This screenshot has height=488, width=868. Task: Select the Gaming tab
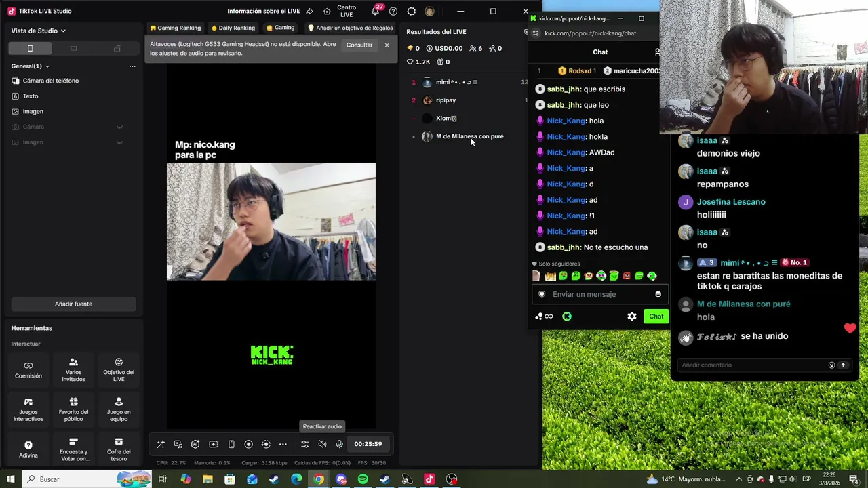281,28
